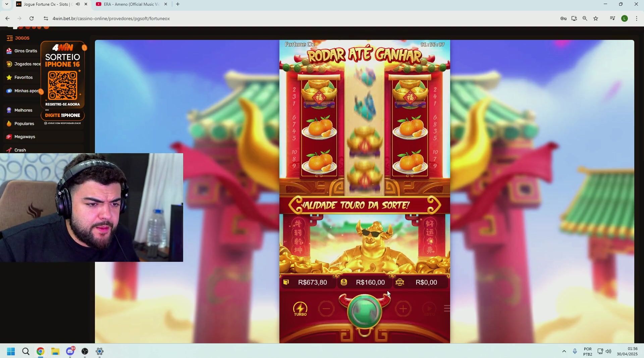Screen dimensions: 644x358
Task: Open Windows Start menu
Action: pyautogui.click(x=11, y=351)
